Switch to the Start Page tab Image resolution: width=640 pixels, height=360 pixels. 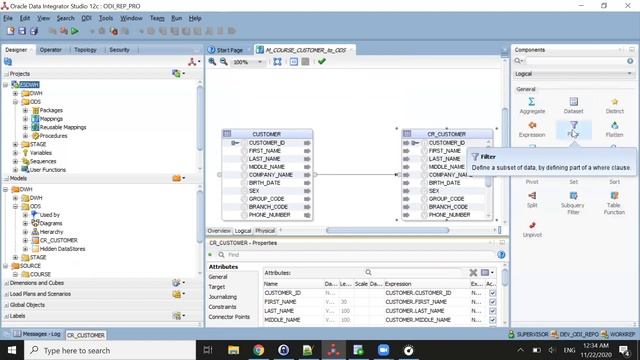click(226, 50)
